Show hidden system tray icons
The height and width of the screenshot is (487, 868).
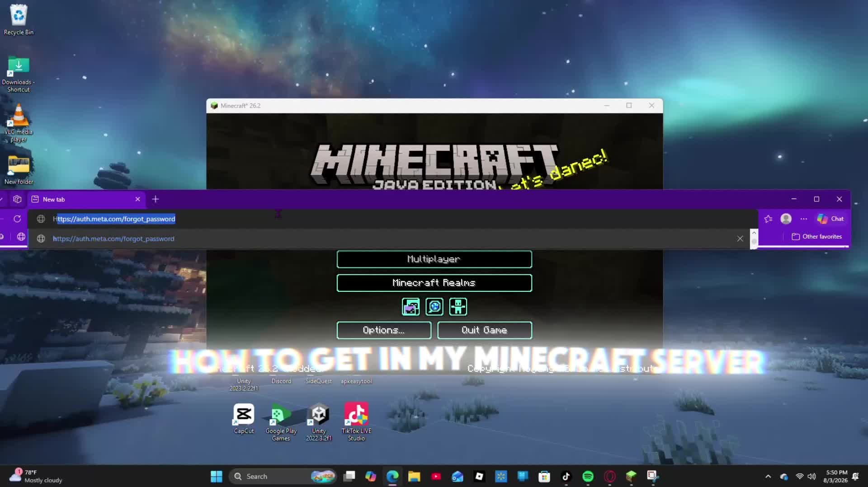[768, 476]
